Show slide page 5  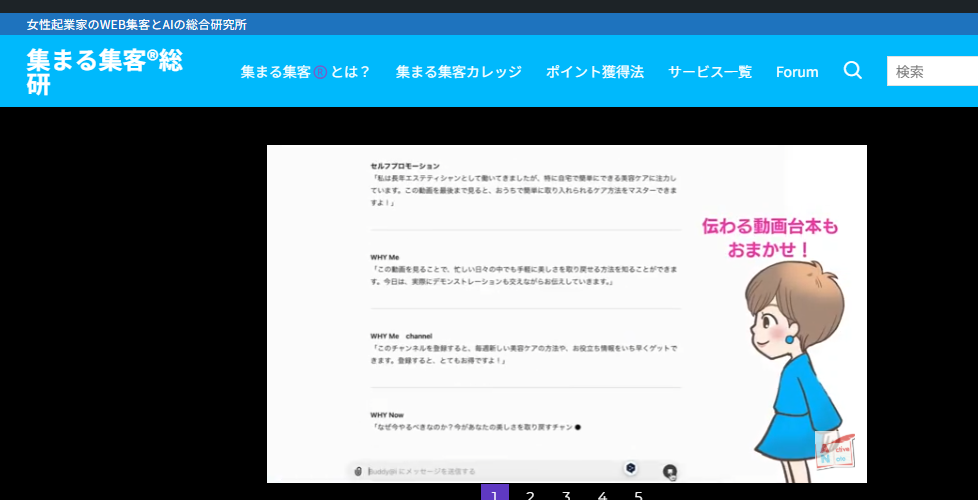click(638, 494)
